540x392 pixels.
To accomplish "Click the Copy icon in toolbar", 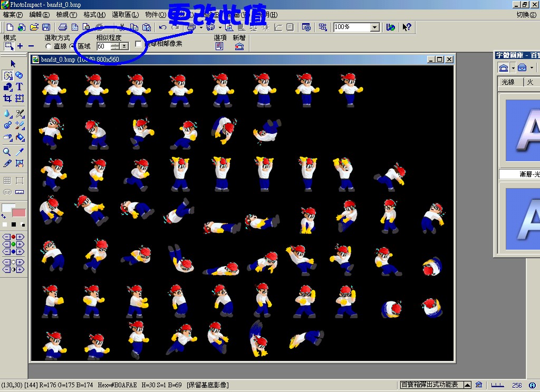I will [134, 27].
